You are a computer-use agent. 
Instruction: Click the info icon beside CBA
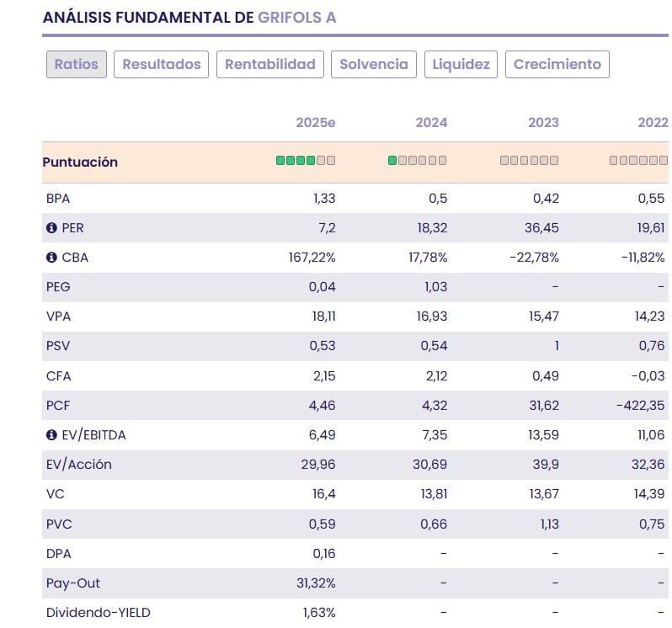click(51, 258)
